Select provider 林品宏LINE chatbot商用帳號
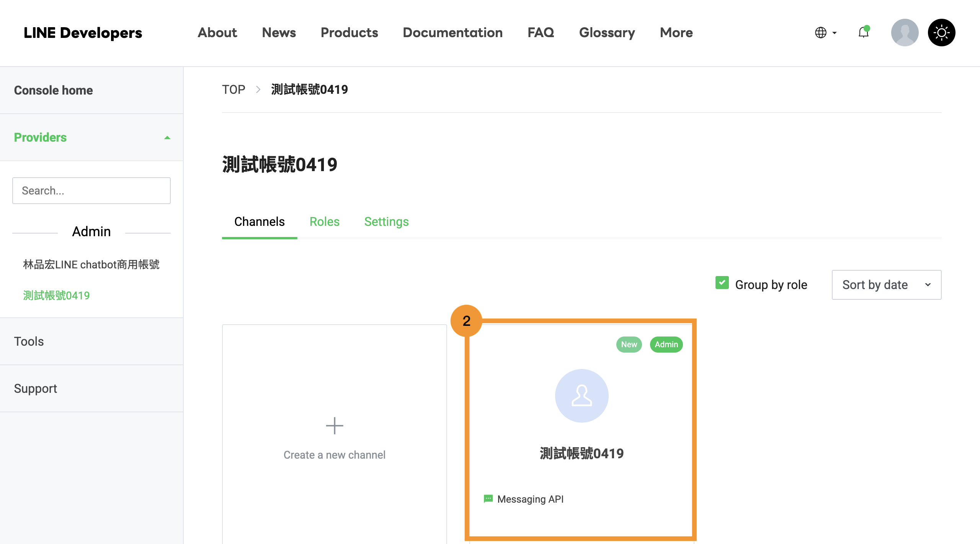 coord(91,265)
